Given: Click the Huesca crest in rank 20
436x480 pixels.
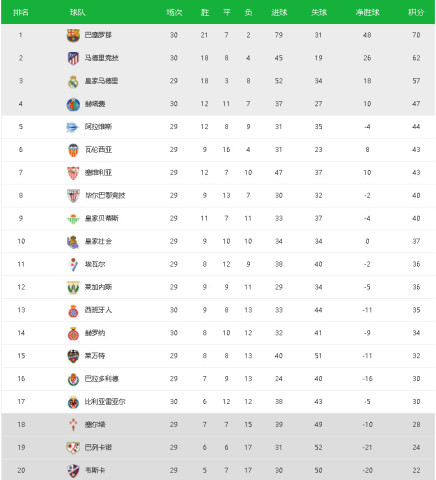Looking at the screenshot, I should (73, 471).
